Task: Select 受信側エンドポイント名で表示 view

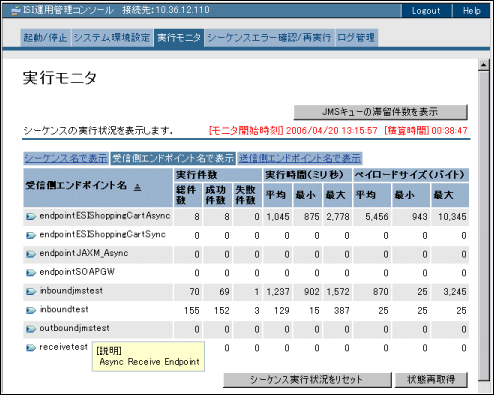Action: tap(173, 158)
